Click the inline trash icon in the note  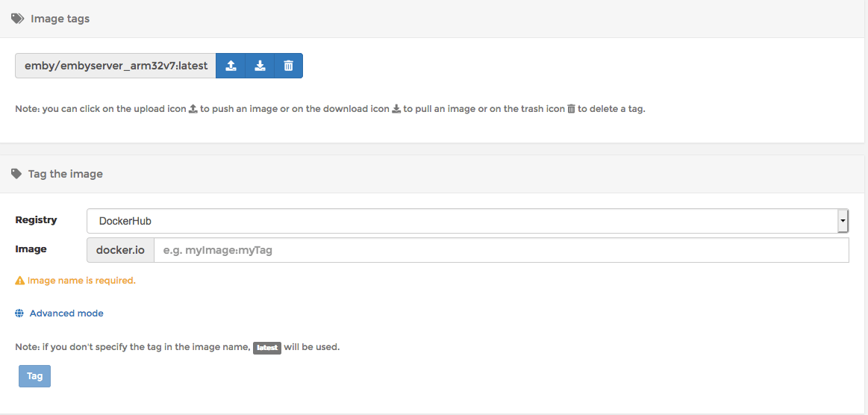coord(571,109)
